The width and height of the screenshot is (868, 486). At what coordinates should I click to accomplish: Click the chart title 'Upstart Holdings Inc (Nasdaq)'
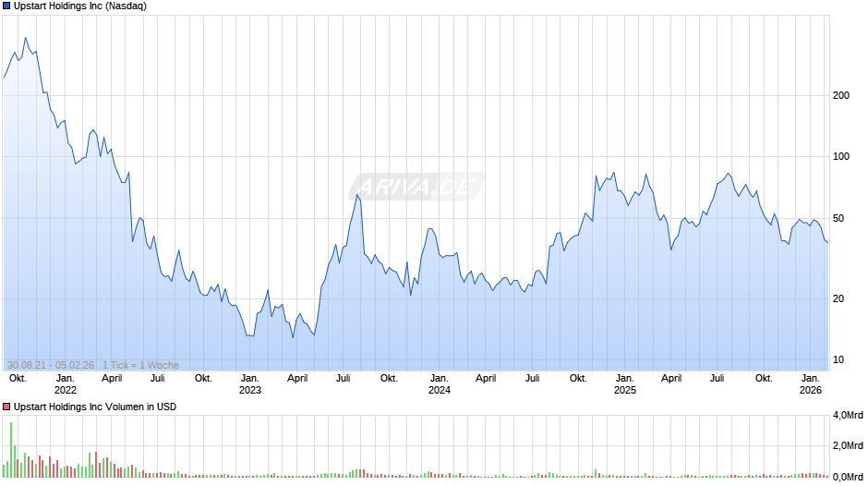80,6
